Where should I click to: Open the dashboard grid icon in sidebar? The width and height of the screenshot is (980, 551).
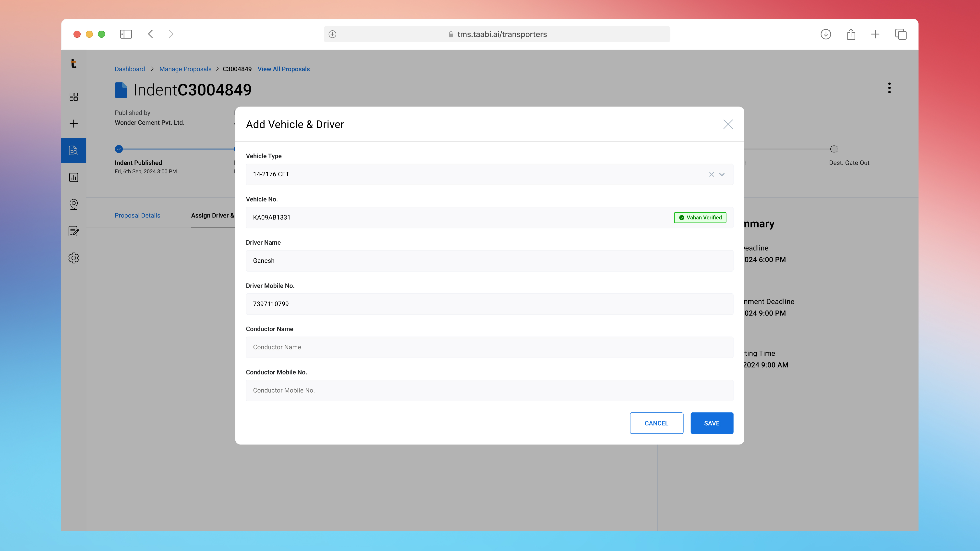click(74, 97)
